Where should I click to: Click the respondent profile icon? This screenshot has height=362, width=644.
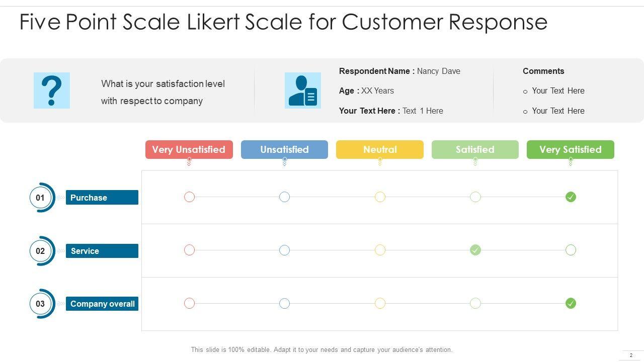[x=302, y=90]
